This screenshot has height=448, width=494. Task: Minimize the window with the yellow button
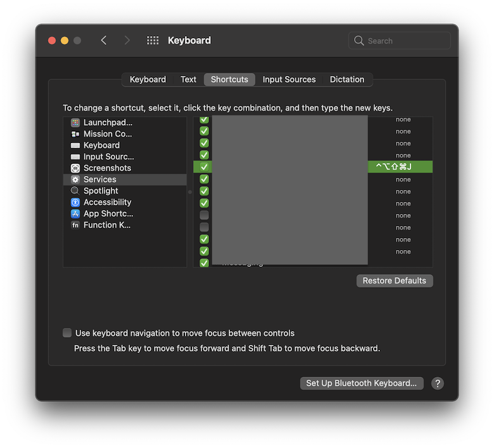pyautogui.click(x=65, y=40)
